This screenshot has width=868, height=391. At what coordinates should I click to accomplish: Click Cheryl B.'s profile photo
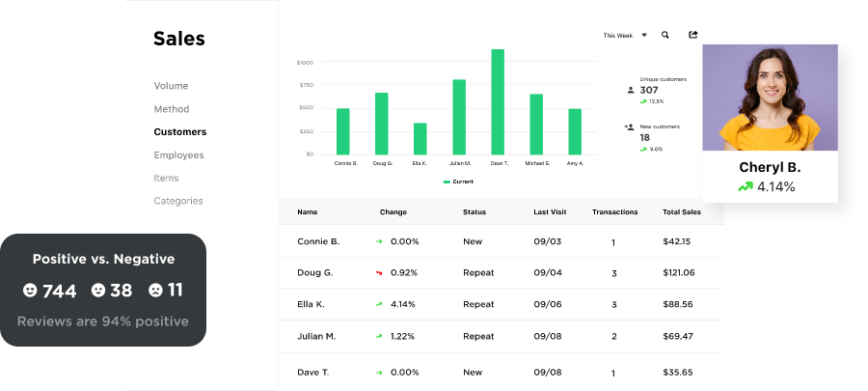pos(770,97)
